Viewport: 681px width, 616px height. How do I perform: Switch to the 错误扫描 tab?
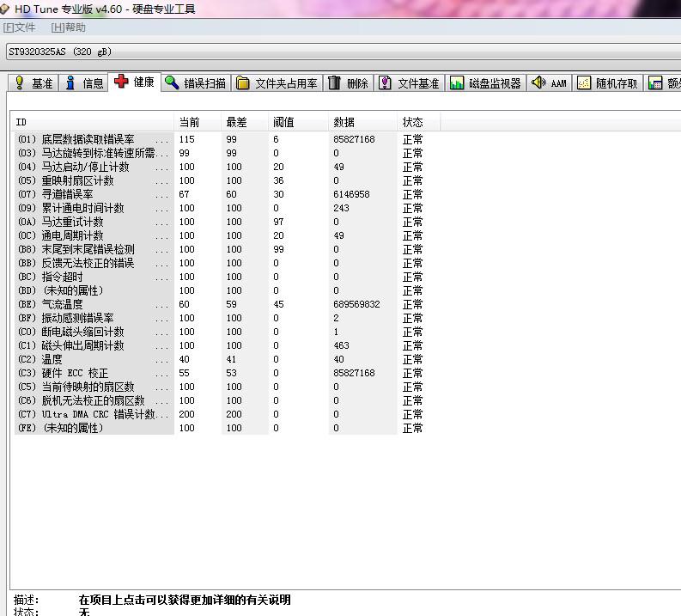(x=196, y=83)
